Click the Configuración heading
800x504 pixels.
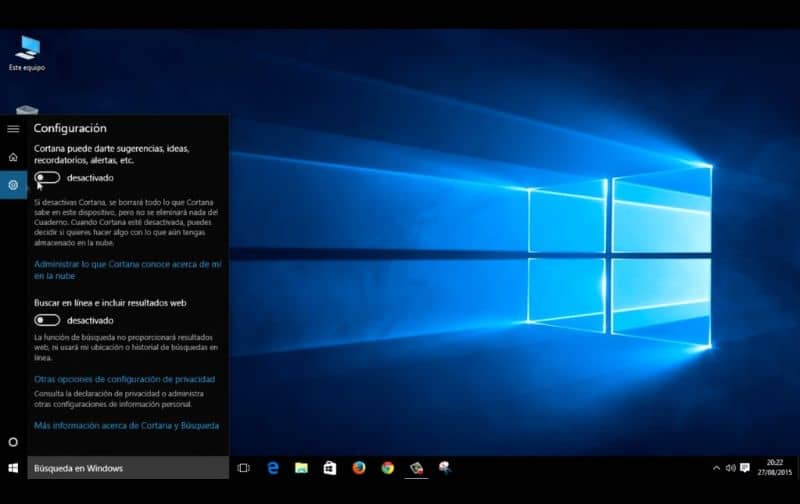pos(70,129)
